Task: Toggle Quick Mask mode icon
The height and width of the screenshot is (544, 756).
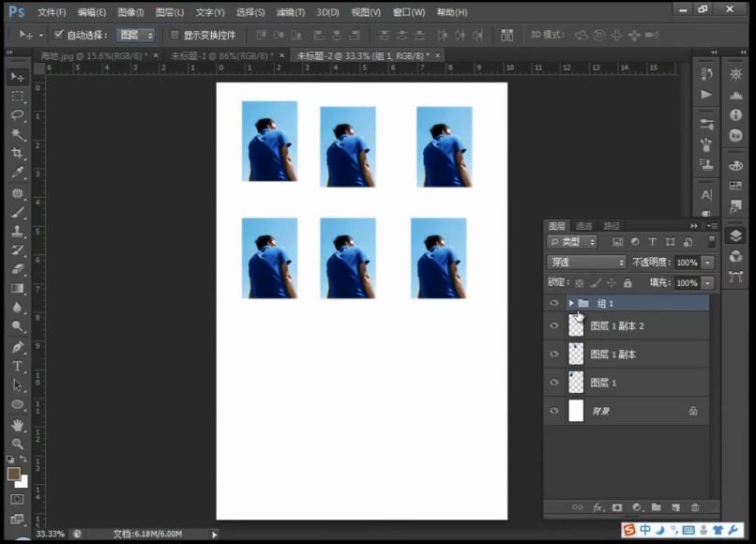Action: pos(17,499)
